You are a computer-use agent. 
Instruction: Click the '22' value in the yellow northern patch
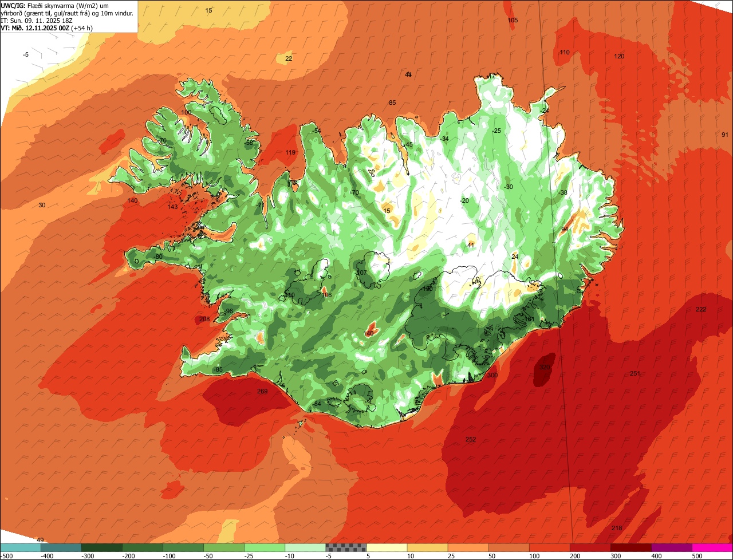(x=289, y=59)
